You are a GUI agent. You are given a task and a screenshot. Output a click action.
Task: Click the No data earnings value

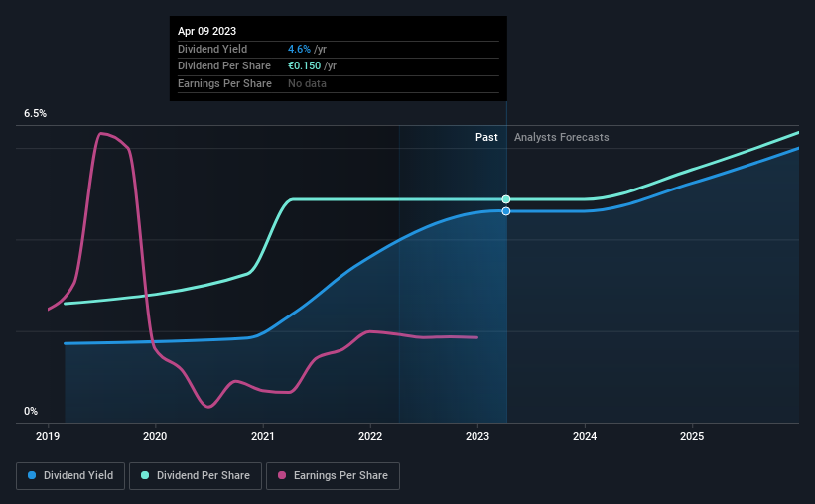[x=307, y=83]
